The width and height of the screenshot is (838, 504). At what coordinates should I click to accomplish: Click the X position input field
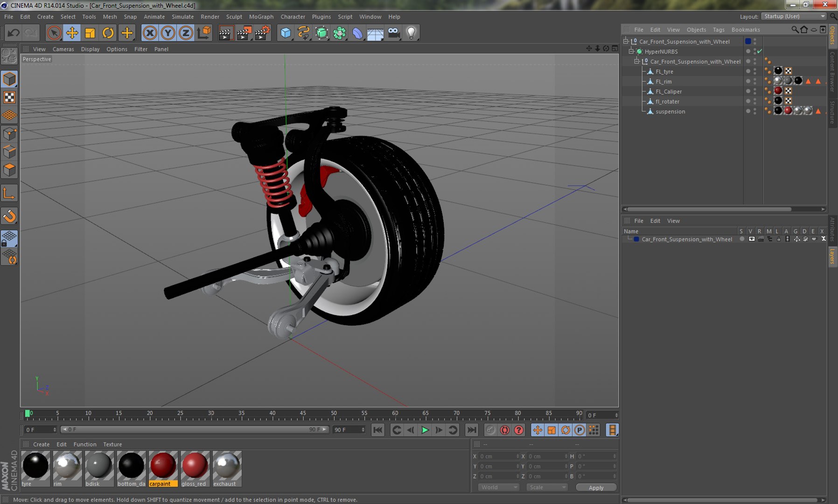[x=498, y=456]
